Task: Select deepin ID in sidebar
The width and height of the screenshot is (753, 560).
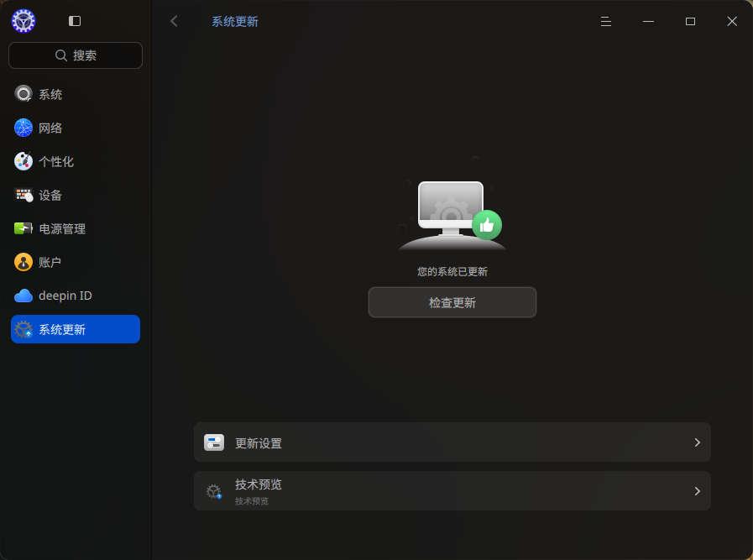Action: coord(76,296)
